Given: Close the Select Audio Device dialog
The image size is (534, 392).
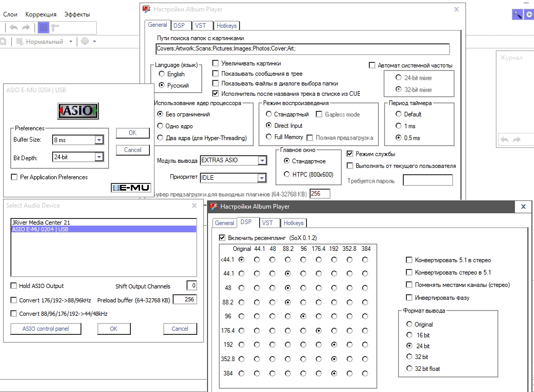Looking at the screenshot, I should [x=195, y=206].
